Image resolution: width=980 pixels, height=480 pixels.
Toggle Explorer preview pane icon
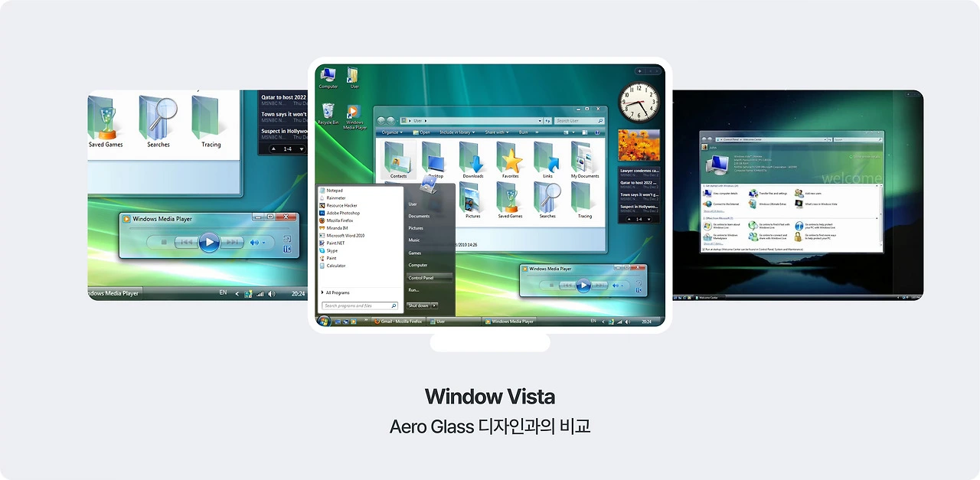(584, 132)
